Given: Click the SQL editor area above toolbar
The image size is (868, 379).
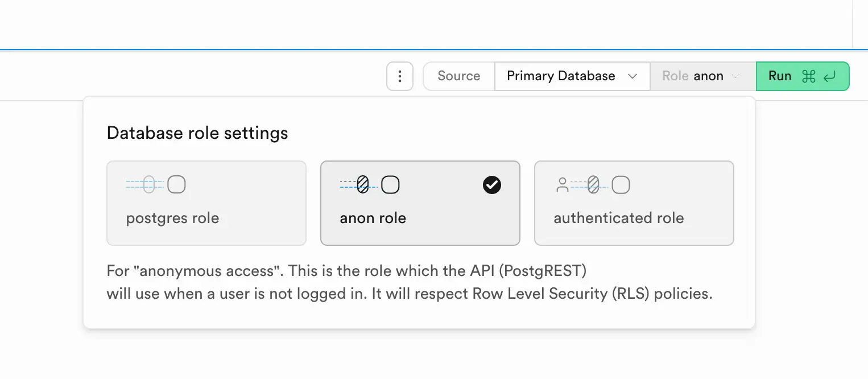Looking at the screenshot, I should tap(425, 24).
